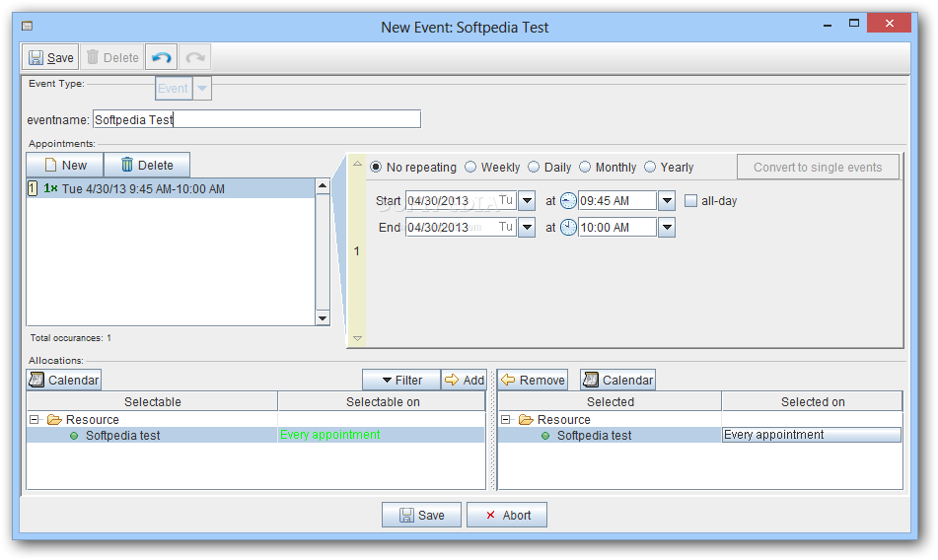Click the Selected column header

coord(610,401)
